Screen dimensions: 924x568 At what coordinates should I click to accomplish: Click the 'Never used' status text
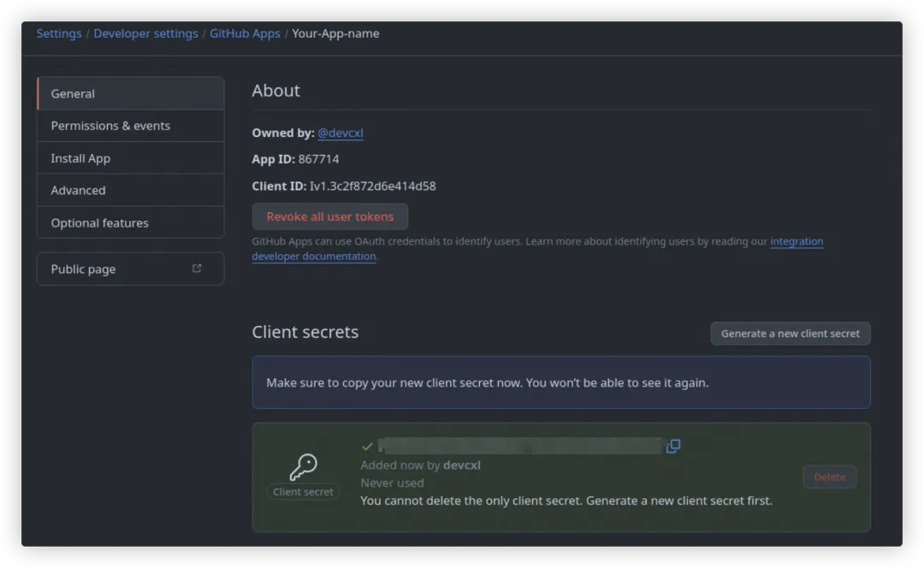[392, 482]
